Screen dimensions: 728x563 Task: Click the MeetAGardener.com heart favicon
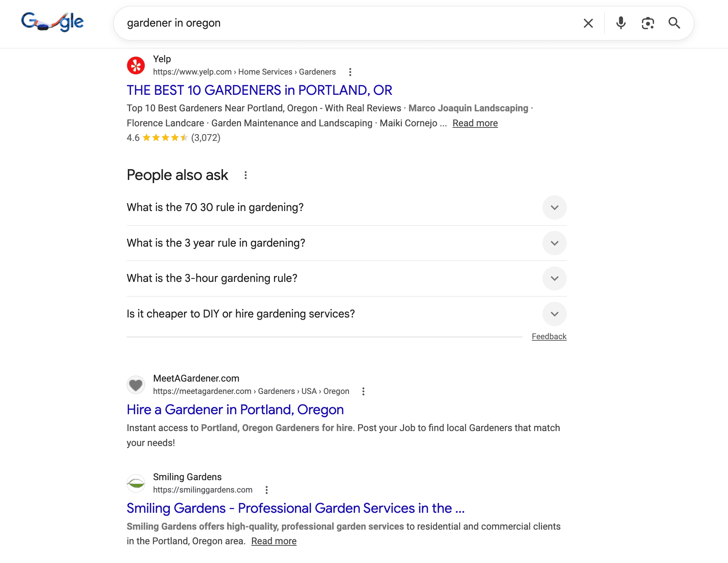(x=136, y=385)
